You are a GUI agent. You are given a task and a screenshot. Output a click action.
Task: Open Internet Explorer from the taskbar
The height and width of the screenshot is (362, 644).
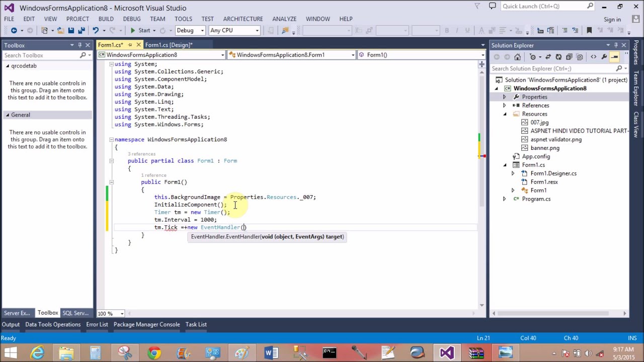[x=38, y=353]
